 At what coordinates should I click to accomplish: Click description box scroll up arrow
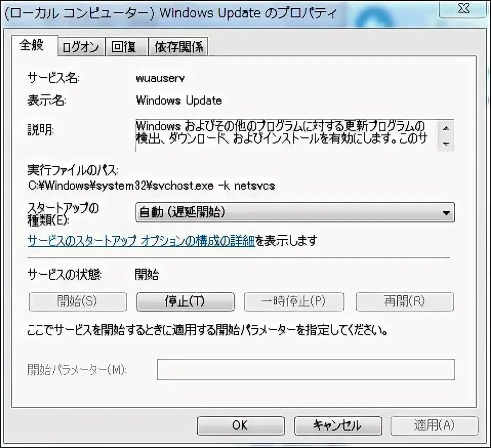(446, 128)
